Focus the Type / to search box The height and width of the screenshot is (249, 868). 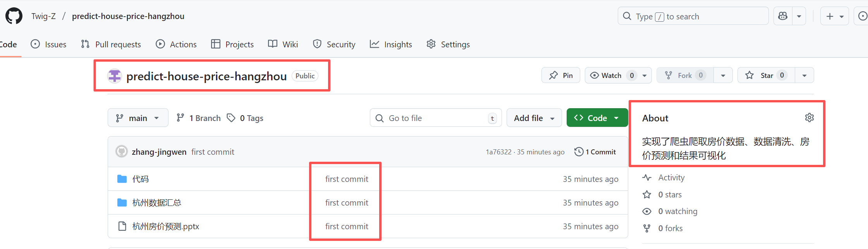click(693, 16)
